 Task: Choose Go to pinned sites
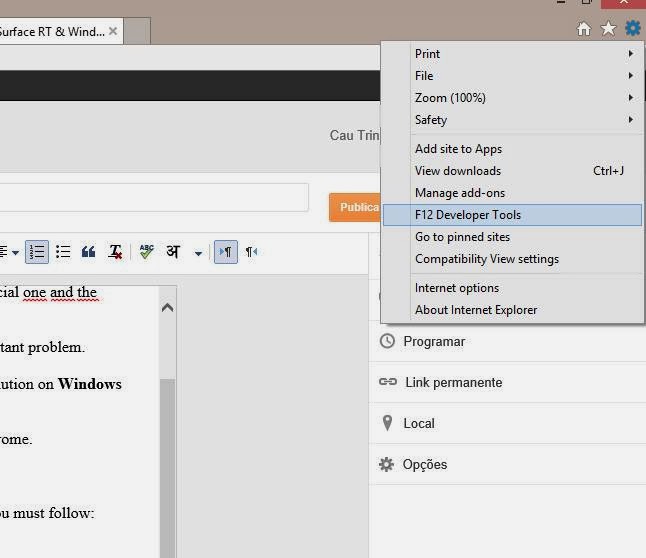click(x=512, y=237)
